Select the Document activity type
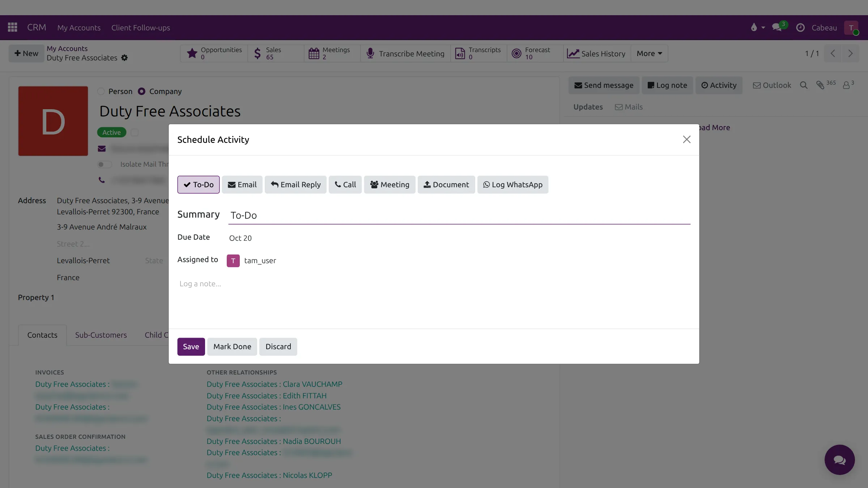 (x=446, y=185)
